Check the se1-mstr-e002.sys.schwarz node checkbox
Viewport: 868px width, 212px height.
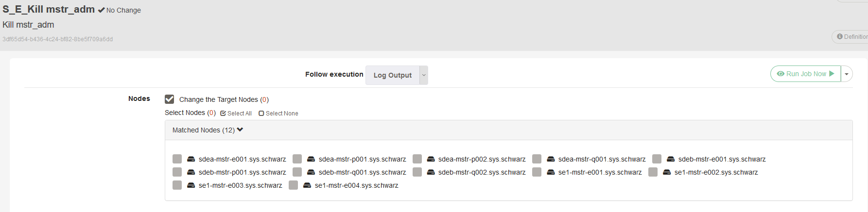[653, 172]
